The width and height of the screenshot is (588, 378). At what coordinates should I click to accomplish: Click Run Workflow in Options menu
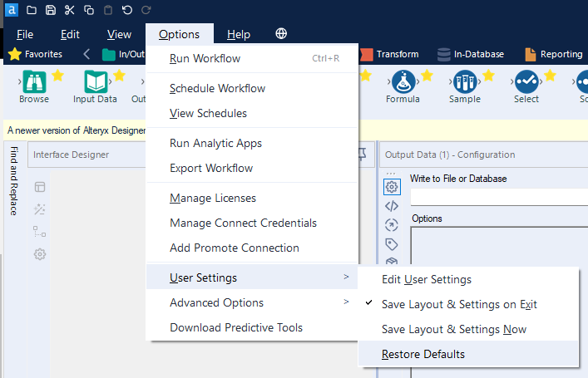(x=205, y=58)
